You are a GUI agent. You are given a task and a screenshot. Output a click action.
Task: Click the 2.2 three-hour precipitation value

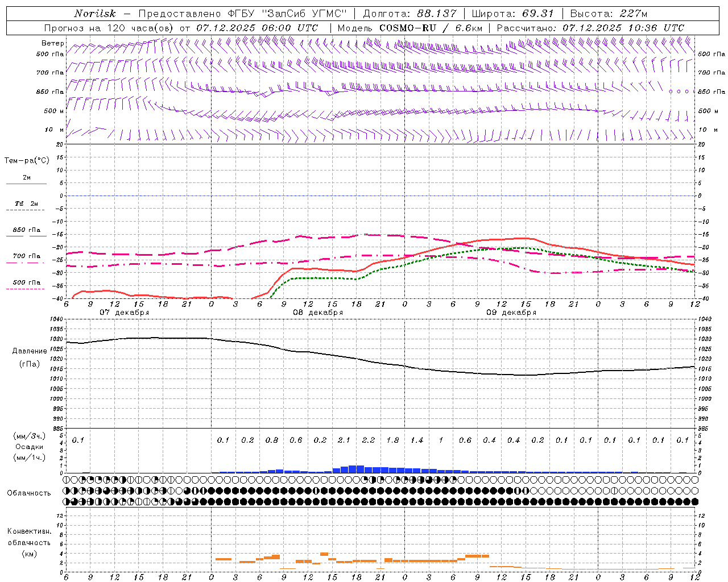coord(369,440)
